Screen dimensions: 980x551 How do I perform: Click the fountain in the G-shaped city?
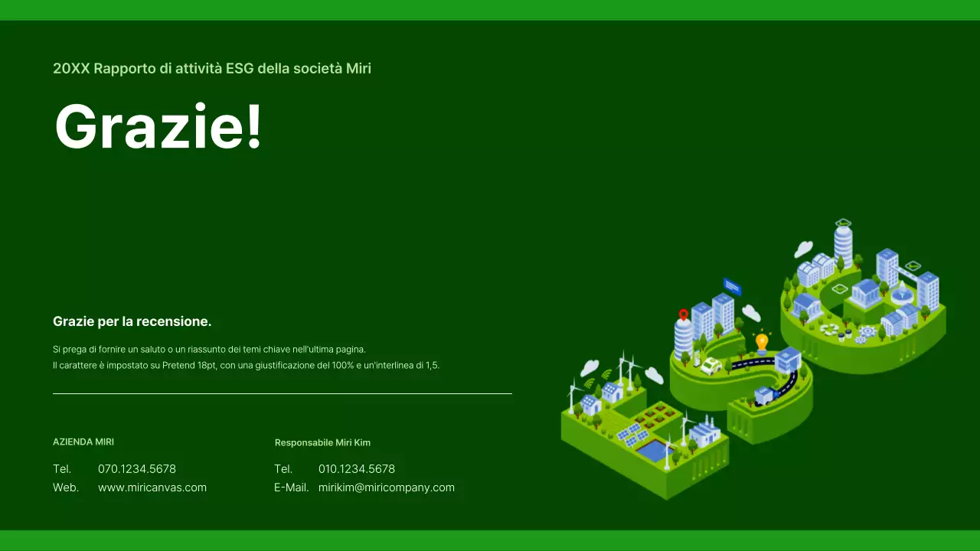(903, 293)
